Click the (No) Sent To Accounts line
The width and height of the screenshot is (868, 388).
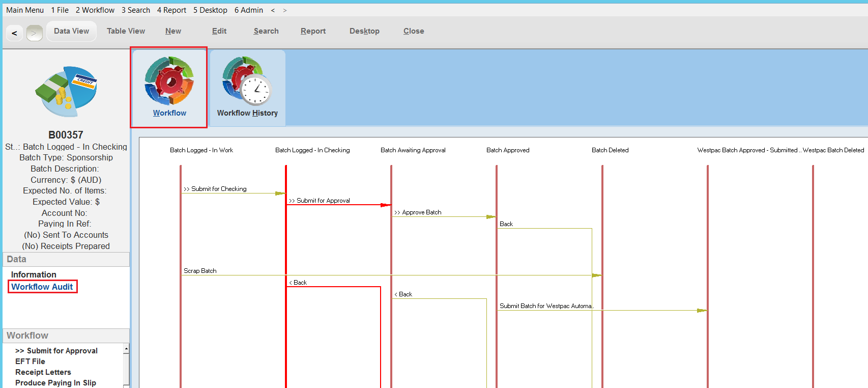pyautogui.click(x=66, y=235)
